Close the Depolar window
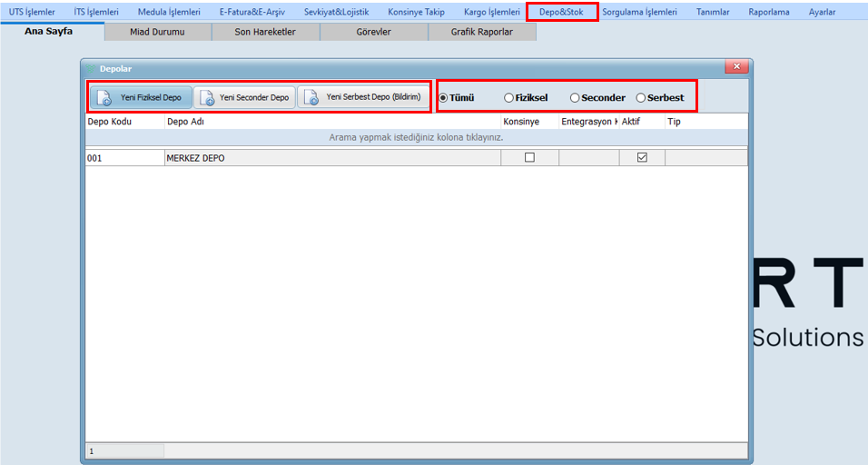868x465 pixels. pyautogui.click(x=736, y=68)
